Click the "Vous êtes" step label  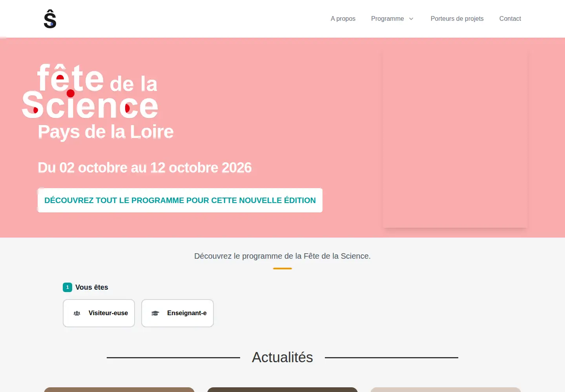pos(92,287)
